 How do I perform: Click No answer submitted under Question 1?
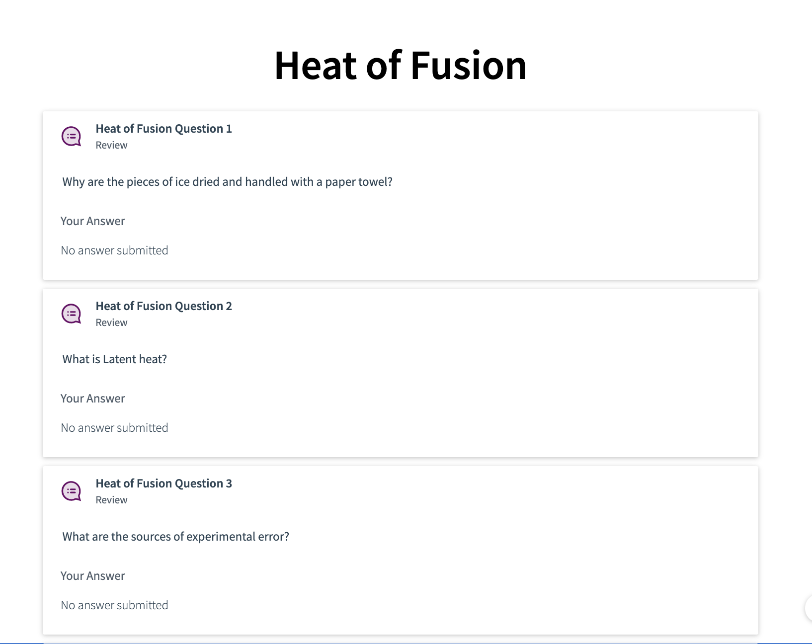pyautogui.click(x=114, y=250)
